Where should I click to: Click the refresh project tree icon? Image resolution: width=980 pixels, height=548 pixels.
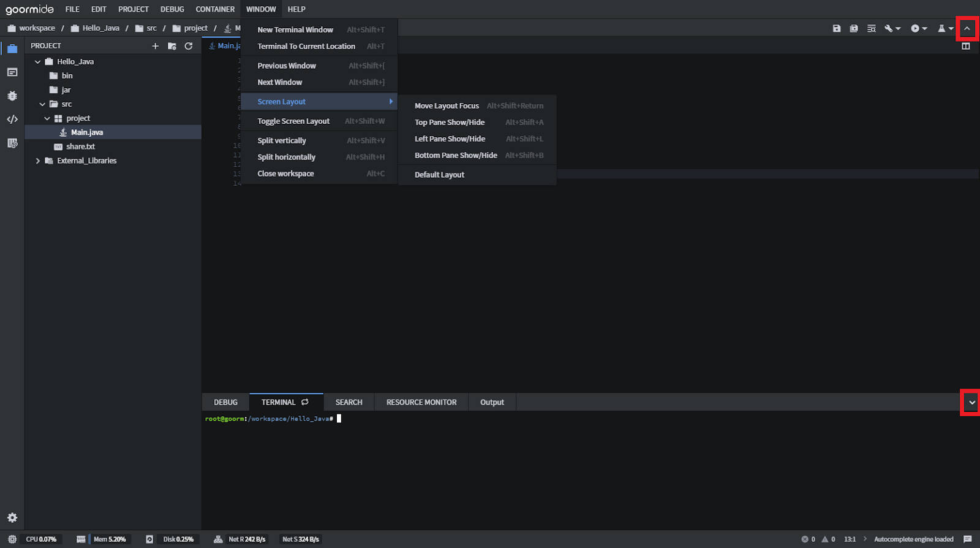tap(189, 46)
